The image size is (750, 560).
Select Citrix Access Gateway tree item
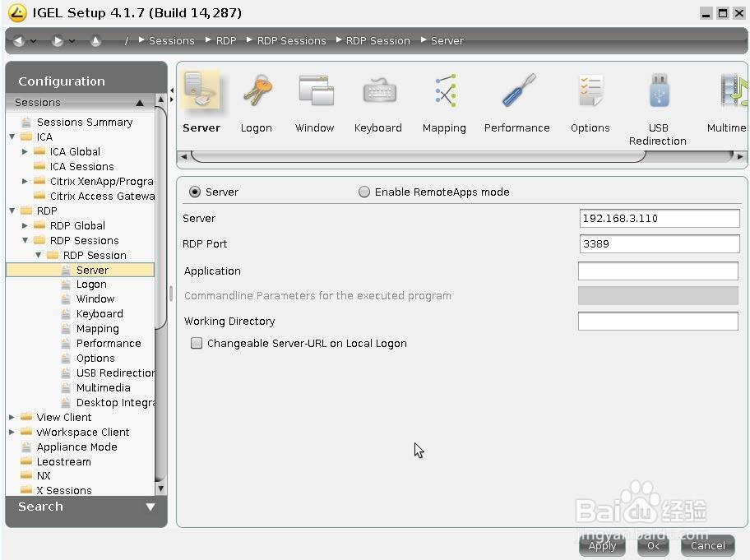[102, 196]
